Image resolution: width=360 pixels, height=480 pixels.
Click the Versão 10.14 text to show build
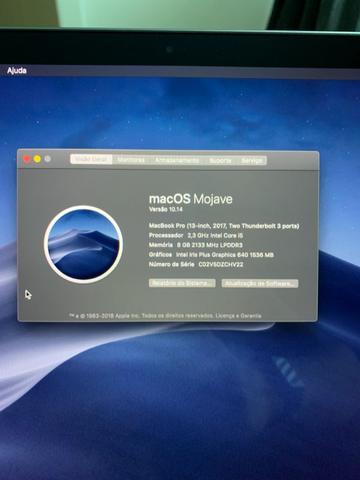166,209
